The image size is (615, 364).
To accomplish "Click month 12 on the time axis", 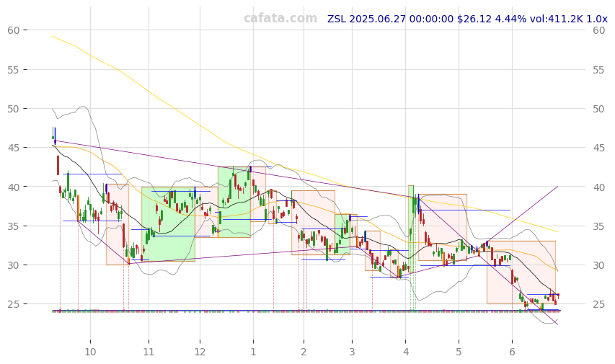I will [200, 352].
